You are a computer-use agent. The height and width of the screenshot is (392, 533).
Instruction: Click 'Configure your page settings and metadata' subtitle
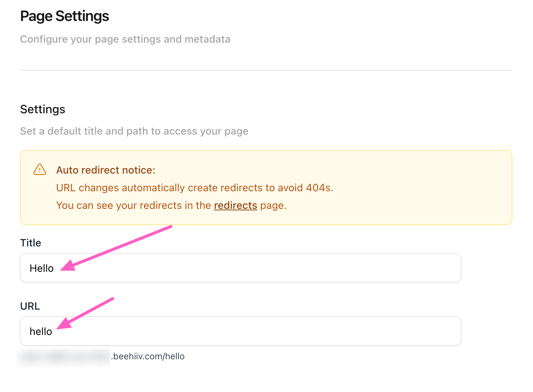tap(125, 39)
